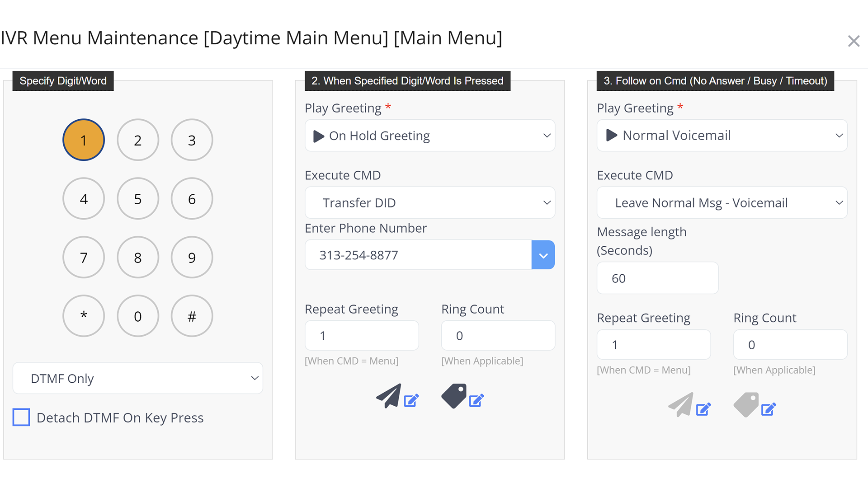Image resolution: width=868 pixels, height=488 pixels.
Task: Click the paper plane icon in section 2
Action: point(389,396)
